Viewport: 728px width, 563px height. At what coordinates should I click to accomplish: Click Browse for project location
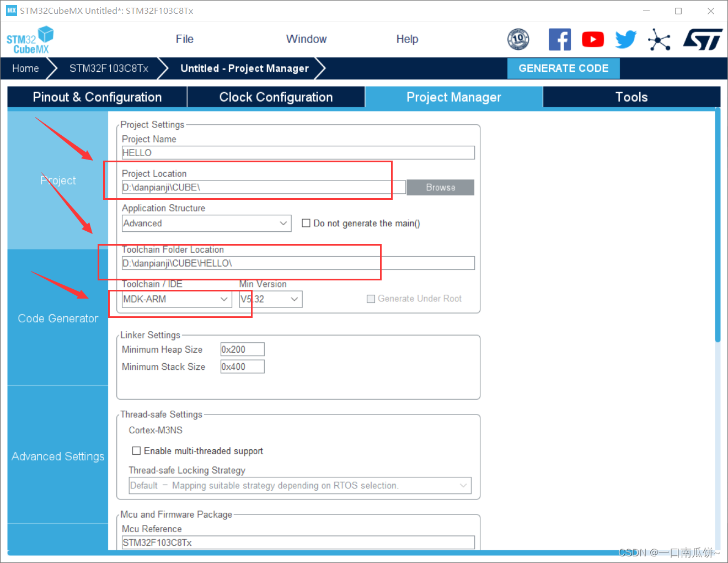click(440, 188)
